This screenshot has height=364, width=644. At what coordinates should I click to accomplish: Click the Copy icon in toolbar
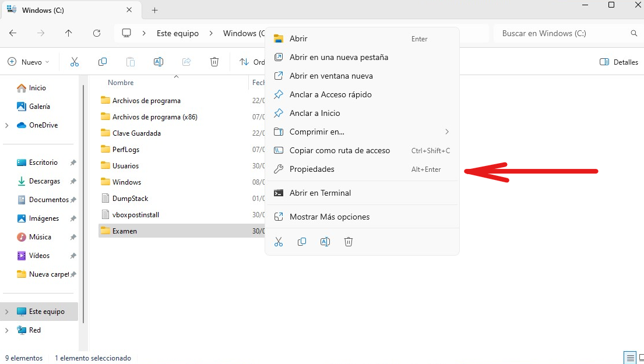coord(103,62)
